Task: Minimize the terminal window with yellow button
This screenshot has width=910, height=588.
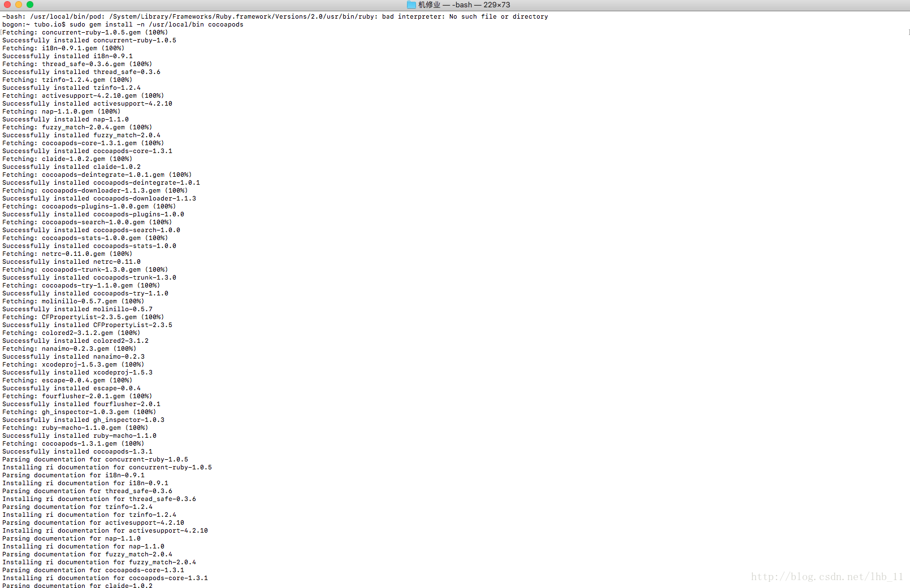Action: [x=19, y=5]
